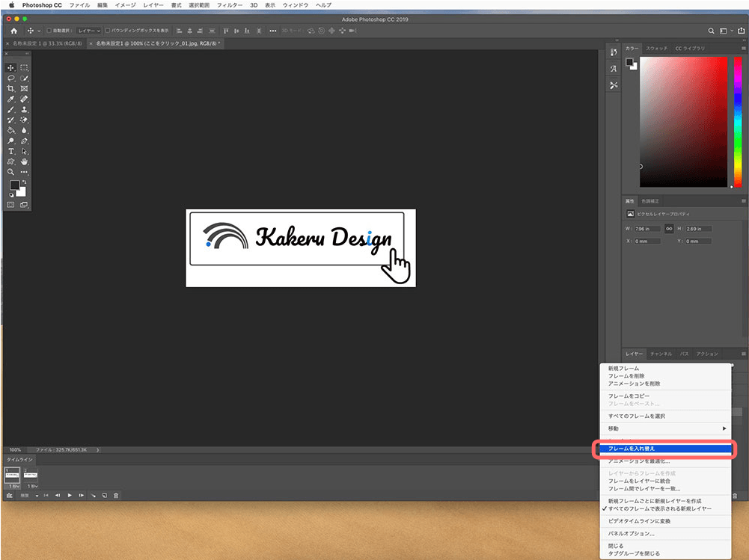
Task: Select the Quick Selection tool
Action: 24,79
